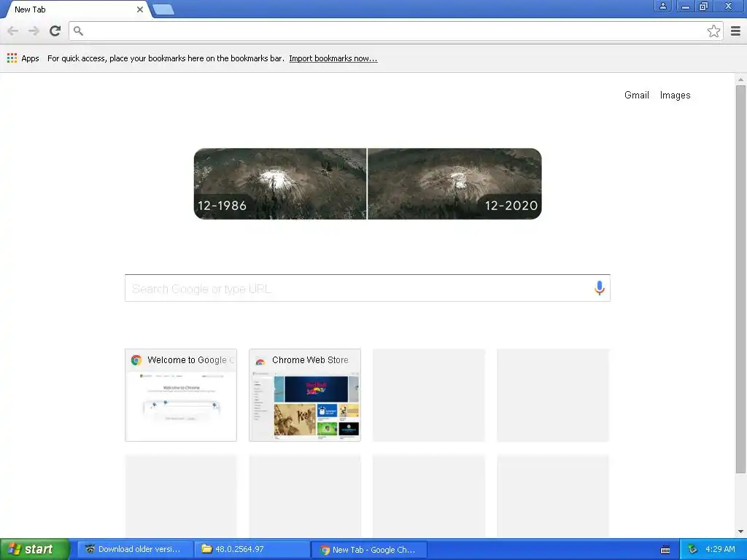
Task: Click the scrollbar down arrow
Action: pyautogui.click(x=740, y=531)
